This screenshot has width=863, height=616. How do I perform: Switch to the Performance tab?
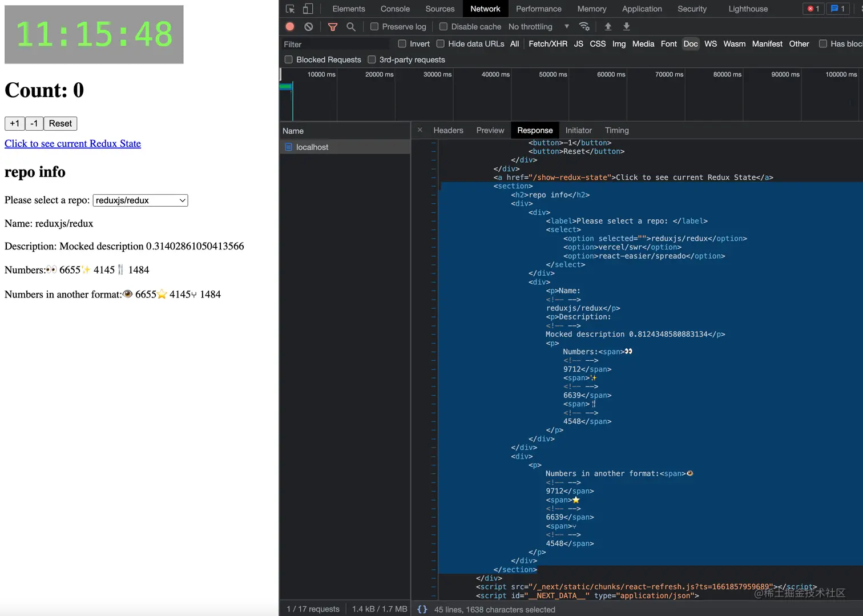pos(539,9)
